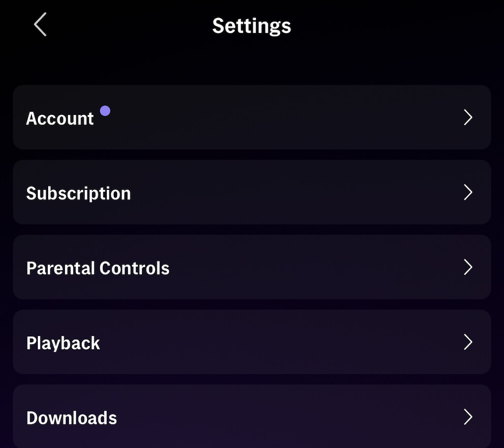Screen dimensions: 504x448
Task: Open the Account settings label
Action: coord(60,119)
